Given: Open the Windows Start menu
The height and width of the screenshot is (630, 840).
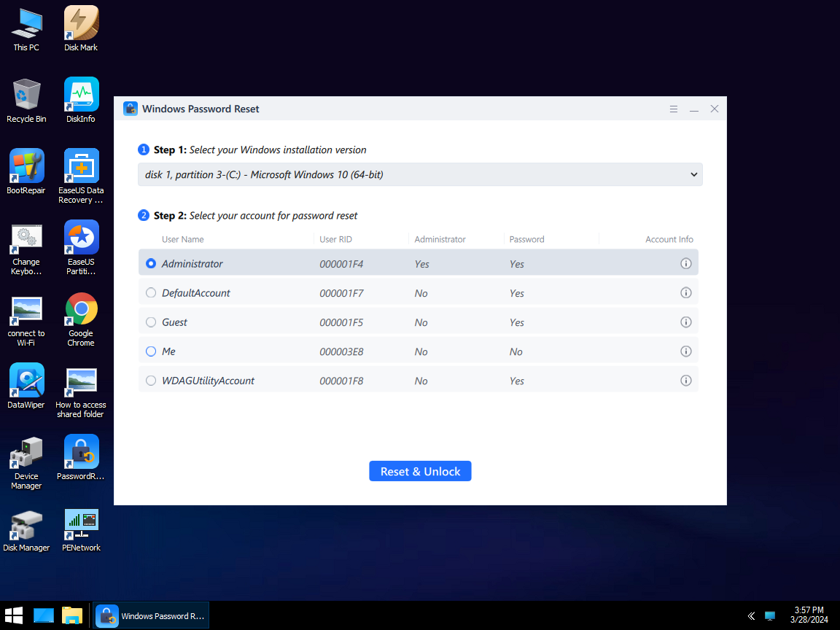Looking at the screenshot, I should (14, 615).
